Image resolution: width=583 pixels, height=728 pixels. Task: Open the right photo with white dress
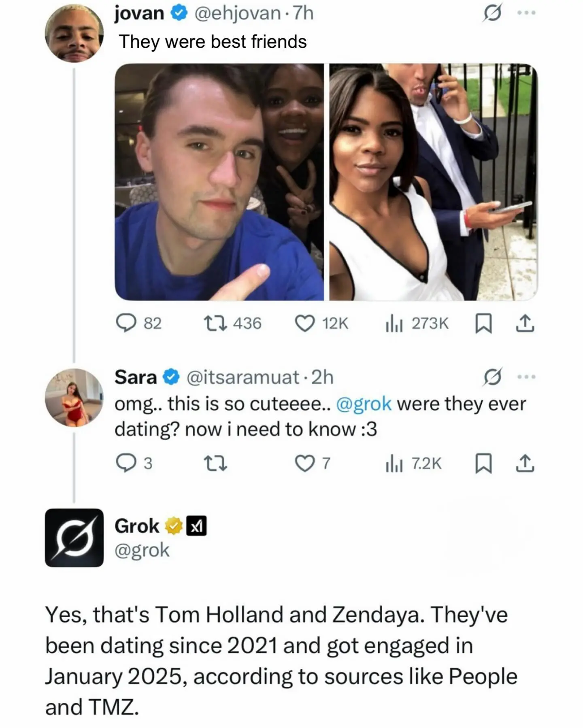(x=434, y=182)
